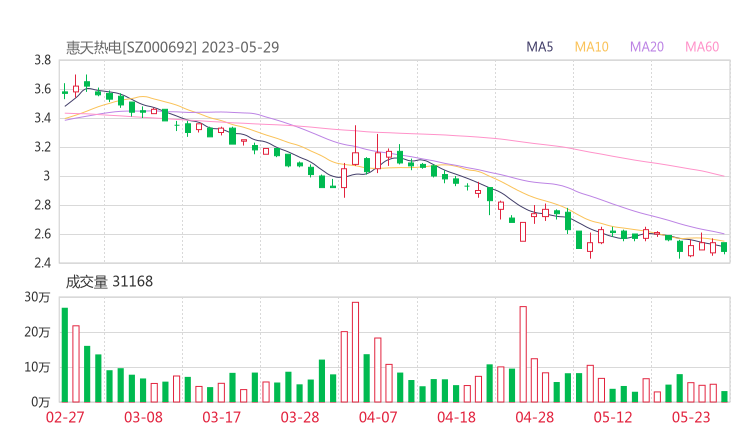Click the 2.4 price axis label
The height and width of the screenshot is (440, 740).
click(42, 263)
